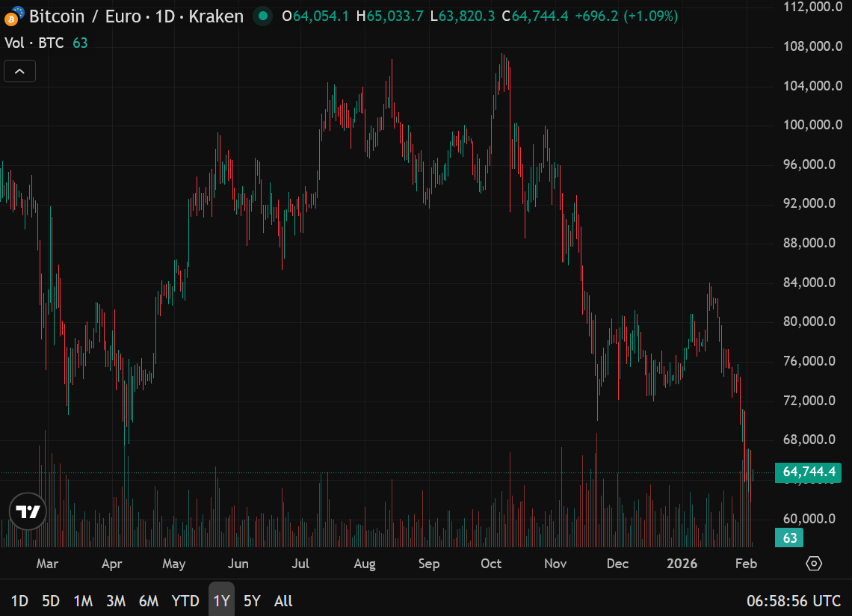Viewport: 852px width, 616px height.
Task: Click the 88,000.0 price axis label
Action: (809, 243)
